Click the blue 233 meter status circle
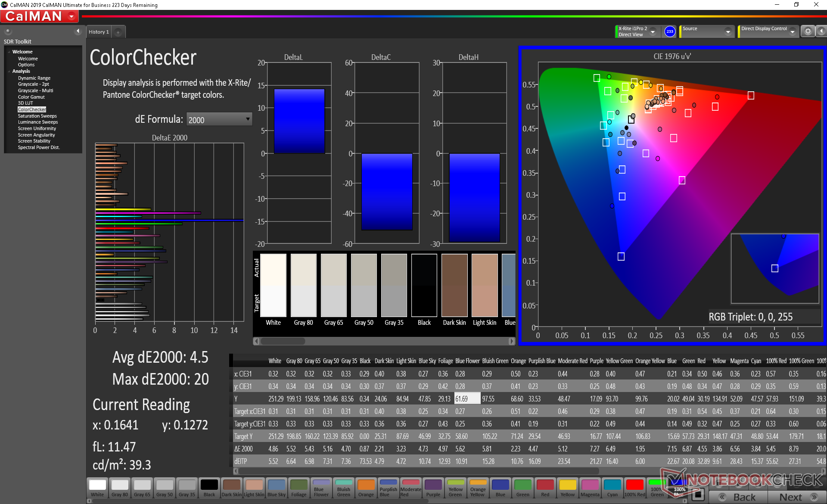 (x=669, y=31)
